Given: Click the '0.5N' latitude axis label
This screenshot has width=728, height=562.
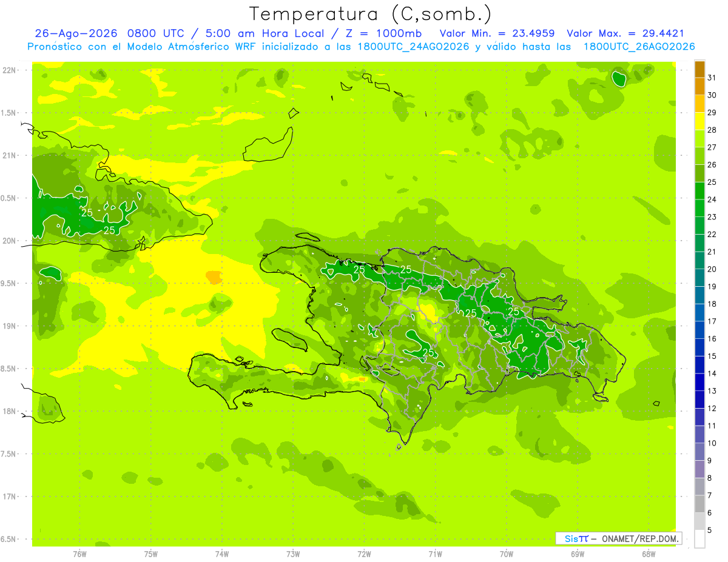Looking at the screenshot, I should coord(8,198).
